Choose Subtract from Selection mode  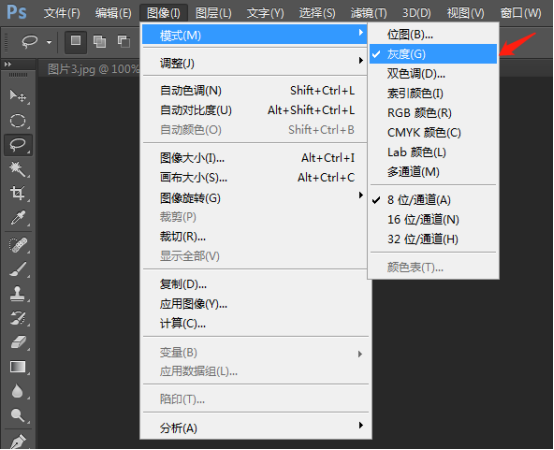point(124,42)
